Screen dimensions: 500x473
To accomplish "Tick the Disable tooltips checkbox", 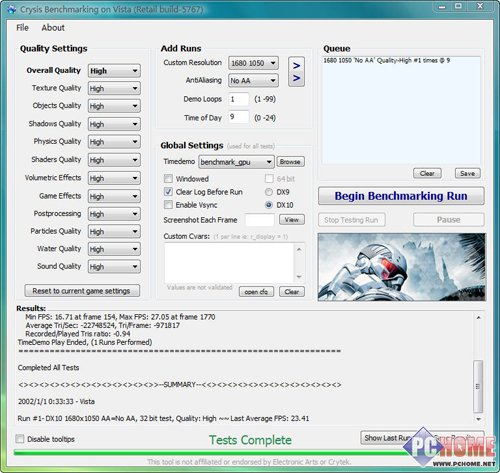I will pyautogui.click(x=20, y=439).
